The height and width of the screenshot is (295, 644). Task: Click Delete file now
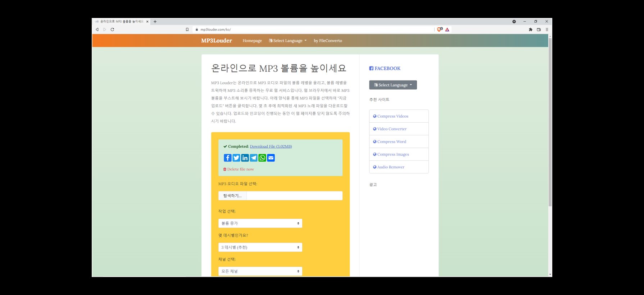(x=239, y=169)
